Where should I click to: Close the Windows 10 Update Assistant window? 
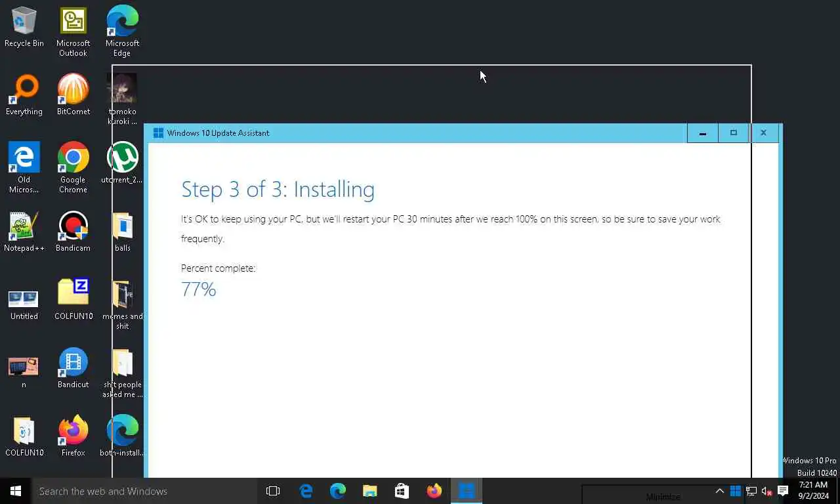click(x=763, y=133)
